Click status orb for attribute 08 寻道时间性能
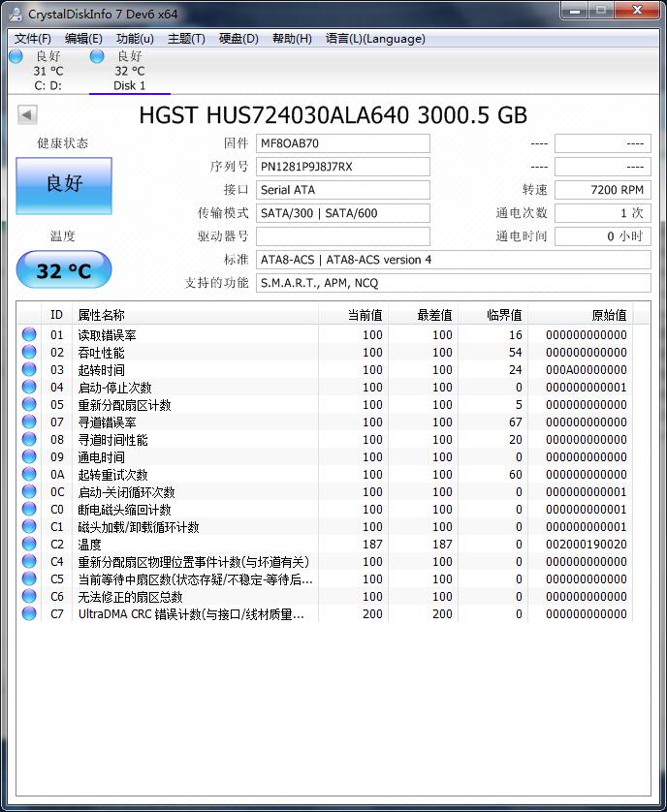The image size is (667, 812). click(x=29, y=439)
